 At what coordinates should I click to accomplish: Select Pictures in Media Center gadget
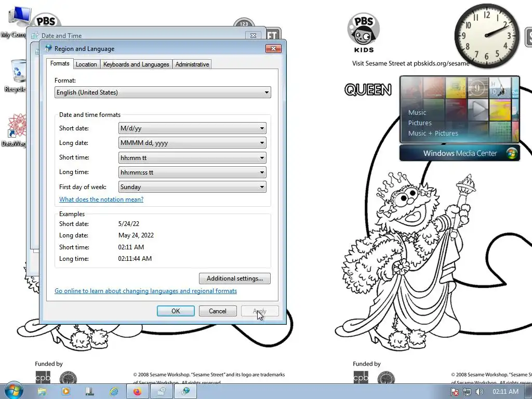coord(420,123)
